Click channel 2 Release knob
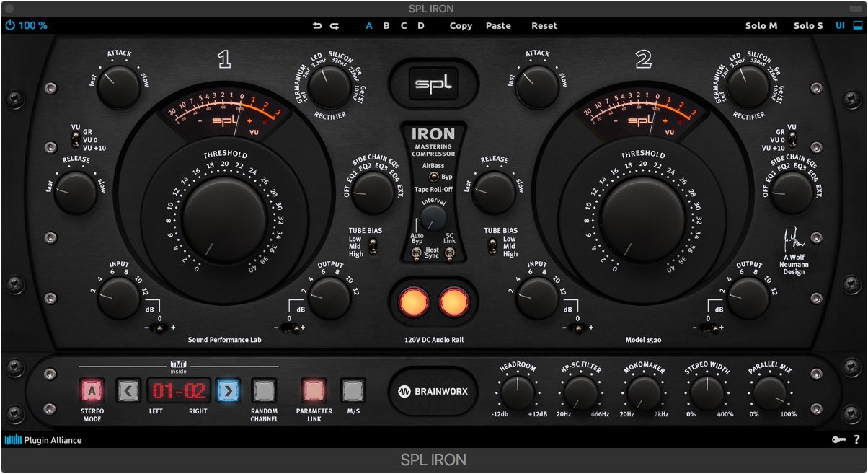 click(494, 192)
